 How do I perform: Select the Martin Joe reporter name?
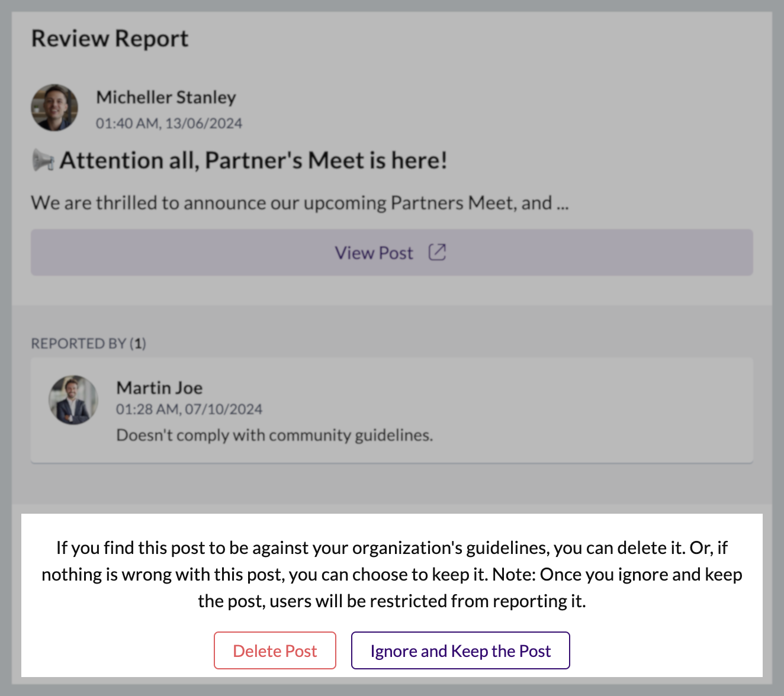159,388
